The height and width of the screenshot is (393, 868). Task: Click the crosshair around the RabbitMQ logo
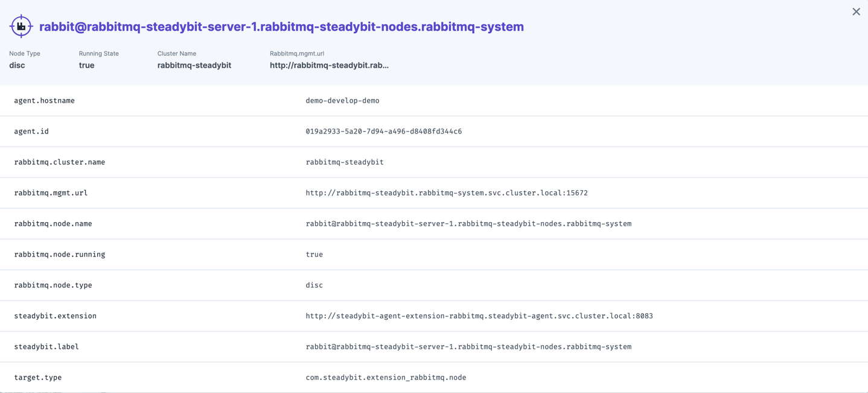21,25
